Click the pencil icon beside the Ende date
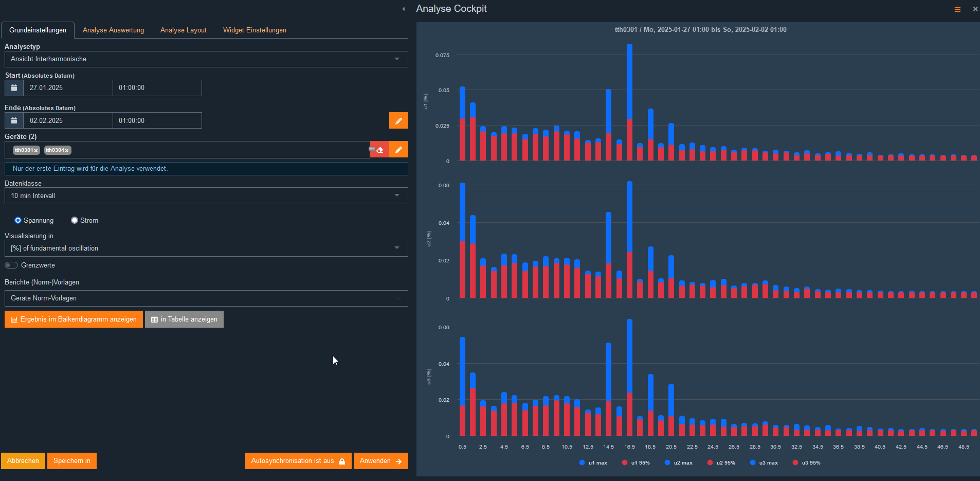Viewport: 980px width, 481px height. (398, 120)
